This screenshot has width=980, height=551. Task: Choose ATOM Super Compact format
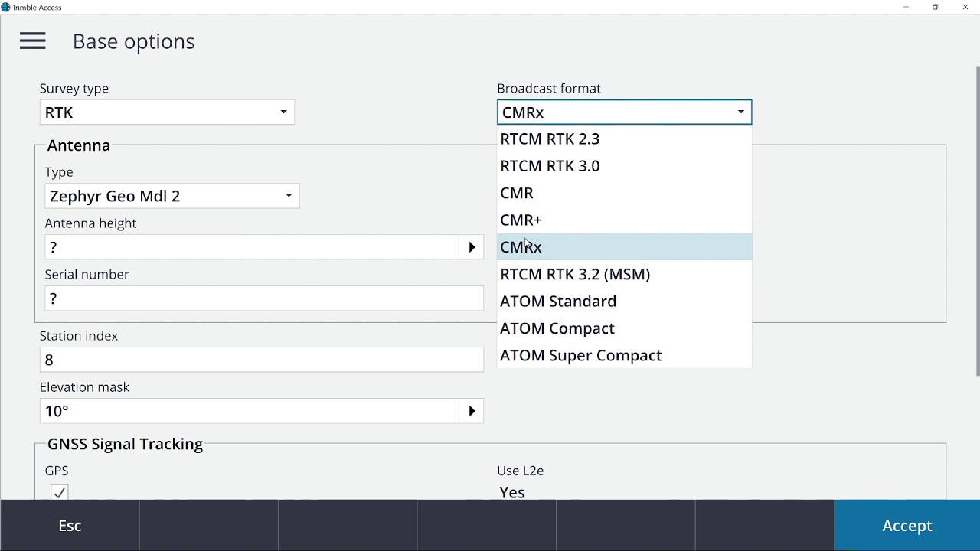click(x=625, y=356)
